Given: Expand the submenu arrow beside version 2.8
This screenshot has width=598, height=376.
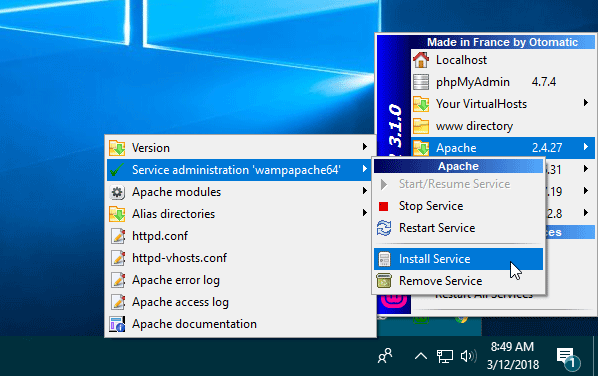Looking at the screenshot, I should (x=585, y=212).
